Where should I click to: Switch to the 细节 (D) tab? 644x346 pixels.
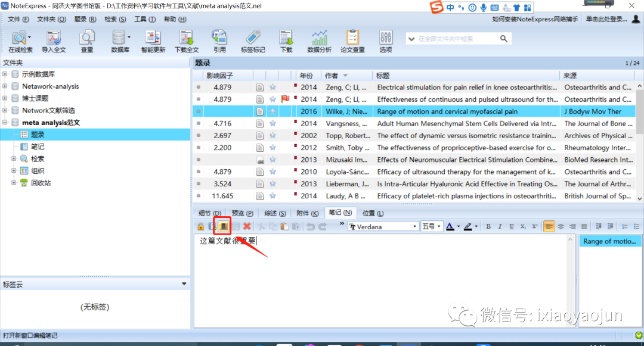point(210,213)
